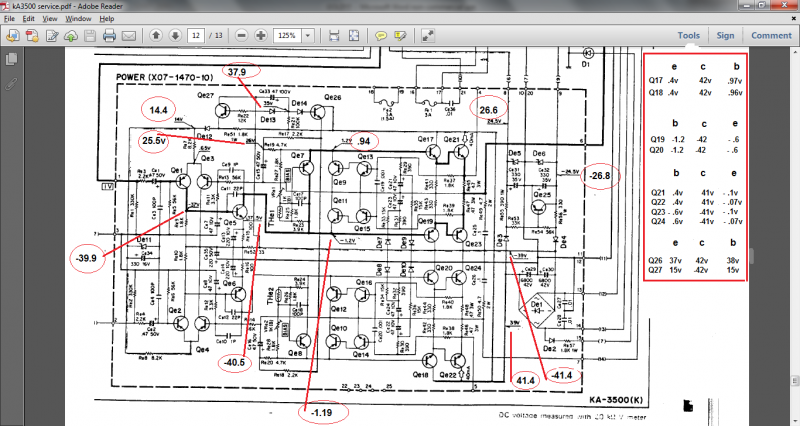Click the Create PDF online icon
Image resolution: width=800 pixels, height=426 pixels.
13,36
